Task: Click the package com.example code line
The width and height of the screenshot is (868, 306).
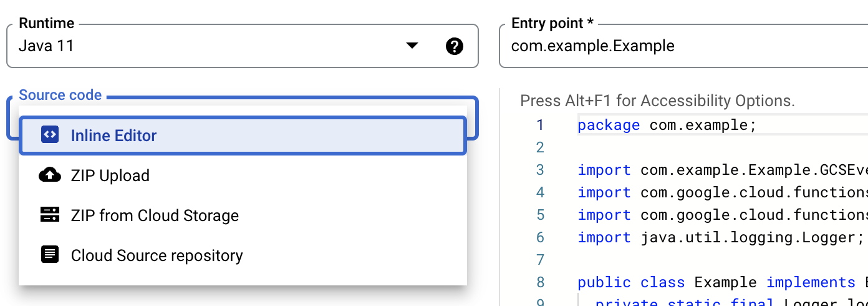Action: [x=667, y=125]
